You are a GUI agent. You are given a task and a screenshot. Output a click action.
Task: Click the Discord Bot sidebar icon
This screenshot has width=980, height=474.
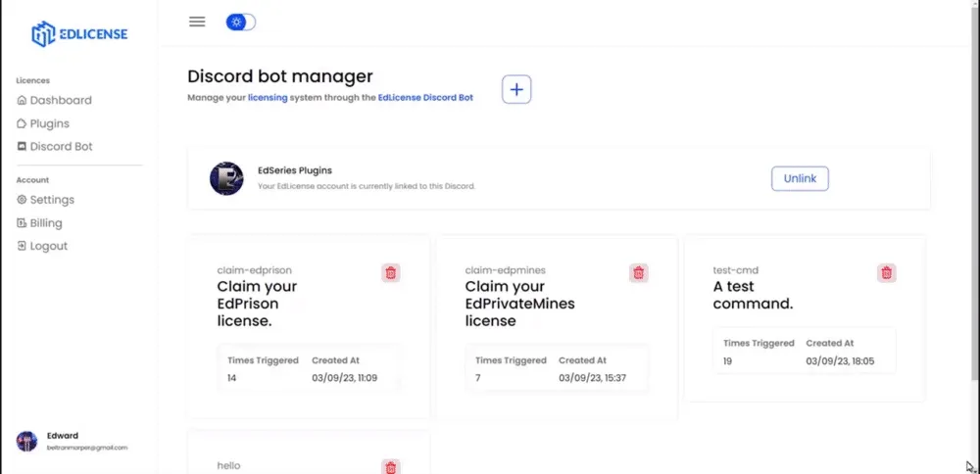22,147
